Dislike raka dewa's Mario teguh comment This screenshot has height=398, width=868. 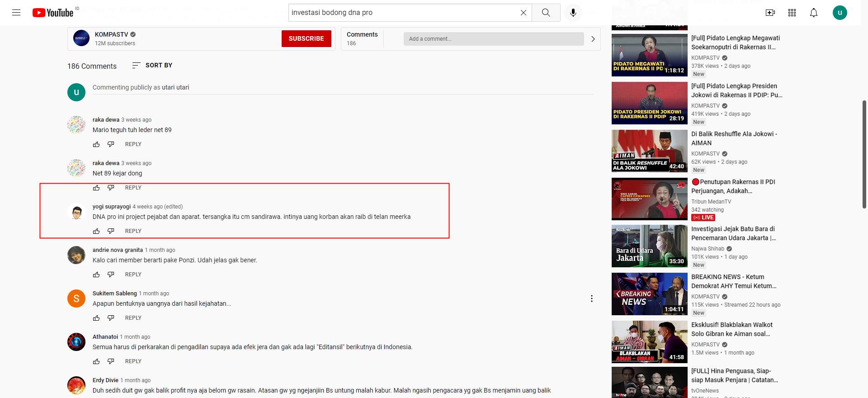(111, 144)
